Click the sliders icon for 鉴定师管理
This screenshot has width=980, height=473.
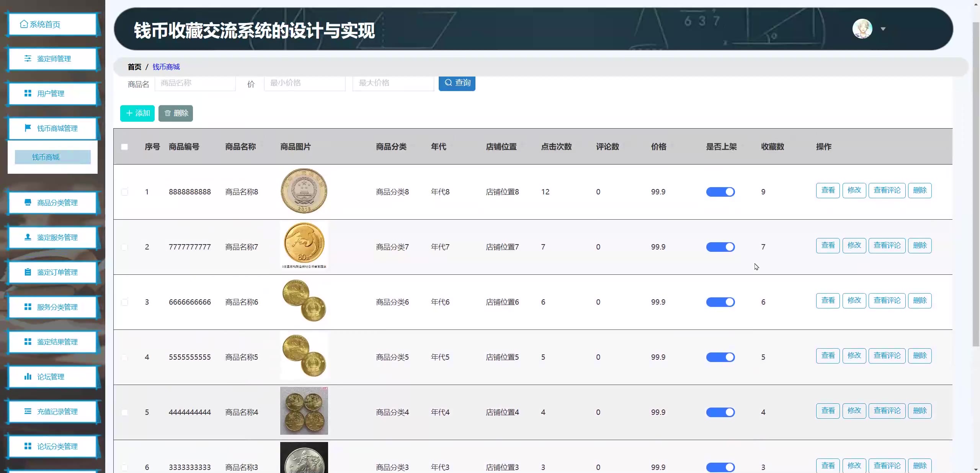point(28,59)
